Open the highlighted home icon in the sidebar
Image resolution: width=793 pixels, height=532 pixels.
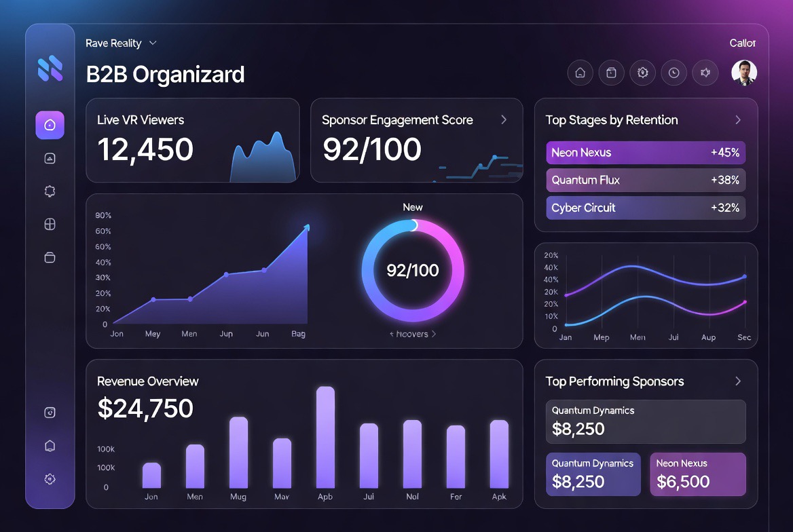[x=50, y=125]
